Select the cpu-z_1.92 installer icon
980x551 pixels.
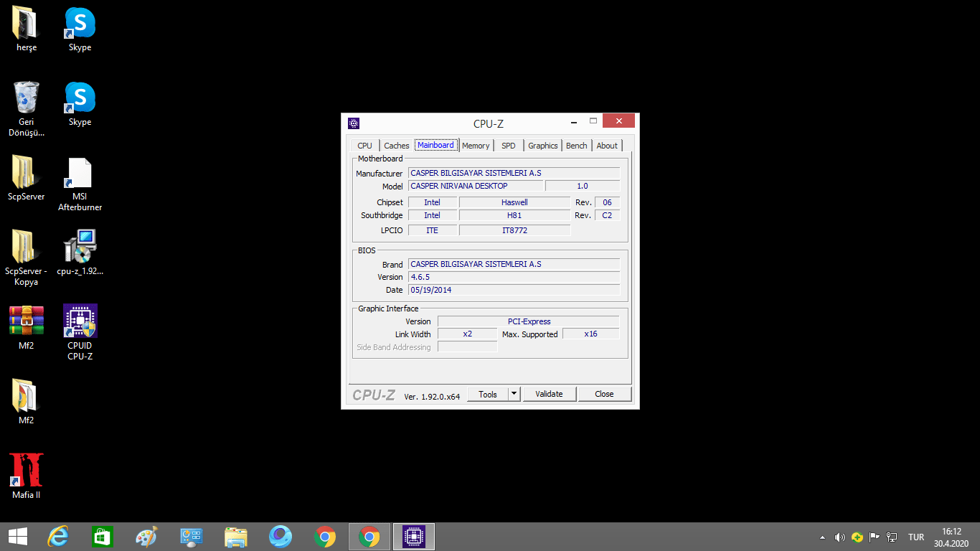coord(80,253)
